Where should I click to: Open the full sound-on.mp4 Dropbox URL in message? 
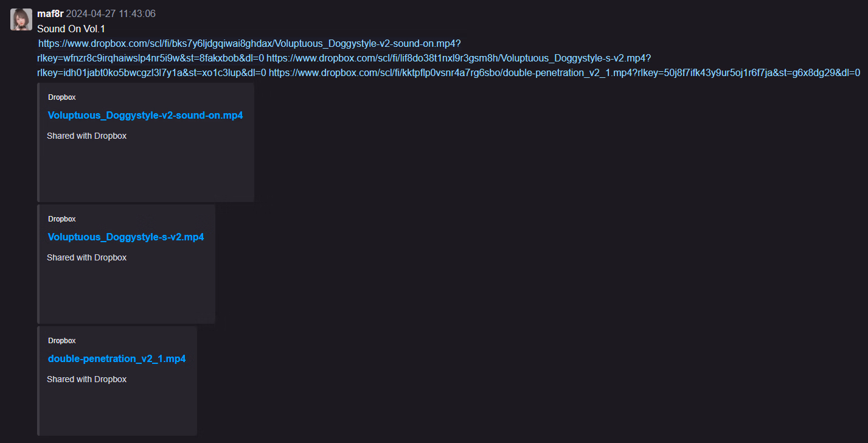tap(249, 44)
